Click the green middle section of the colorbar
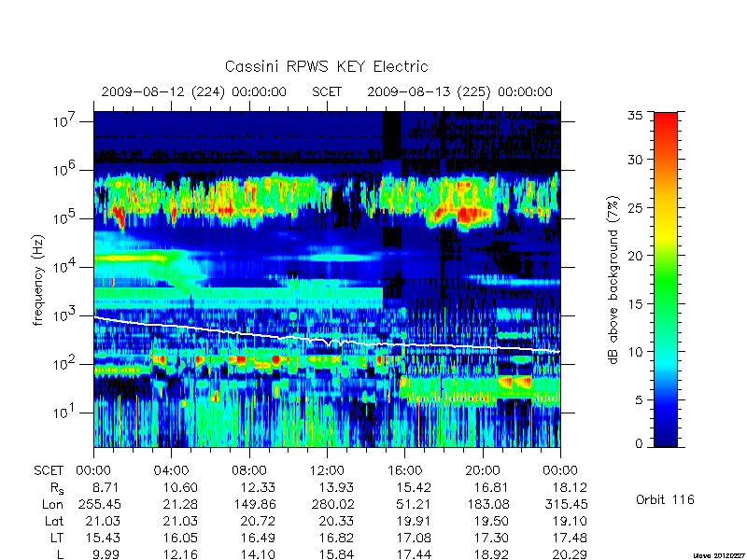This screenshot has width=747, height=560. tap(666, 281)
